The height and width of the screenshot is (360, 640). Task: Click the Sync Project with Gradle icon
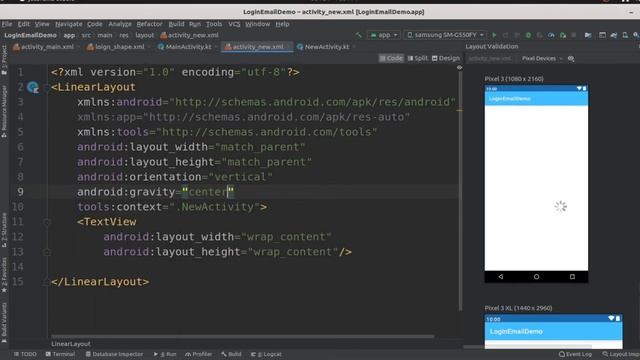tap(613, 35)
